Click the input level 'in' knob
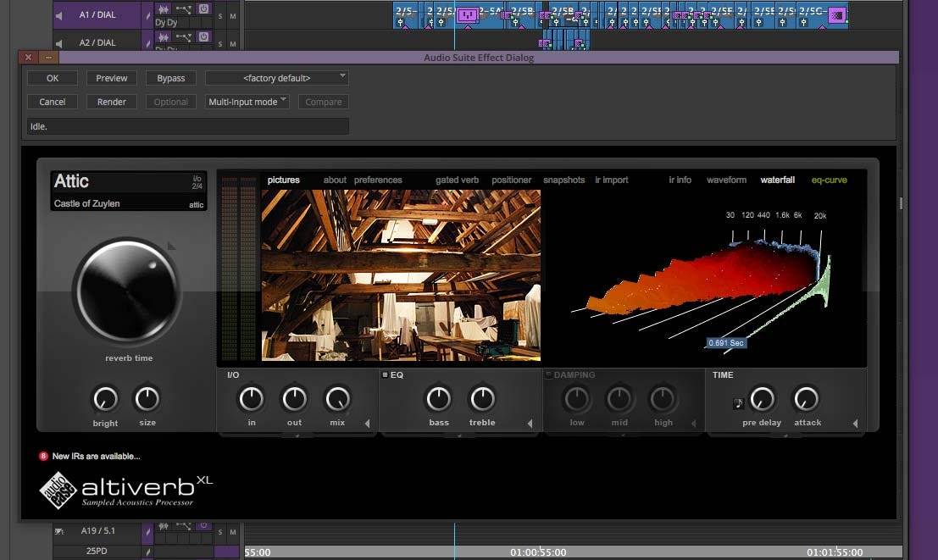The height and width of the screenshot is (560, 938). tap(252, 399)
